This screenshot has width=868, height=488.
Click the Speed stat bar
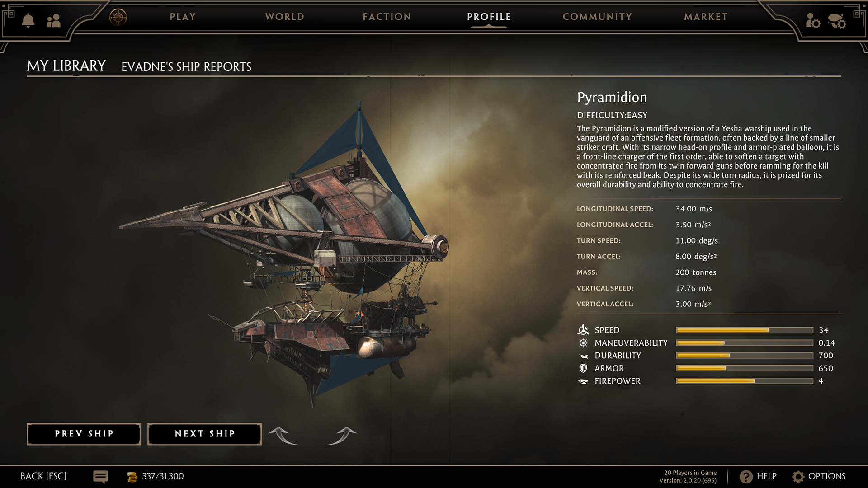point(745,330)
